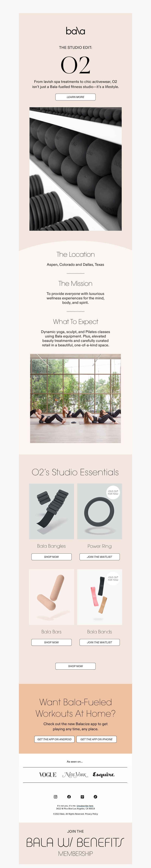This screenshot has height=868, width=151.
Task: Open the Power Ring product image
Action: point(99,511)
